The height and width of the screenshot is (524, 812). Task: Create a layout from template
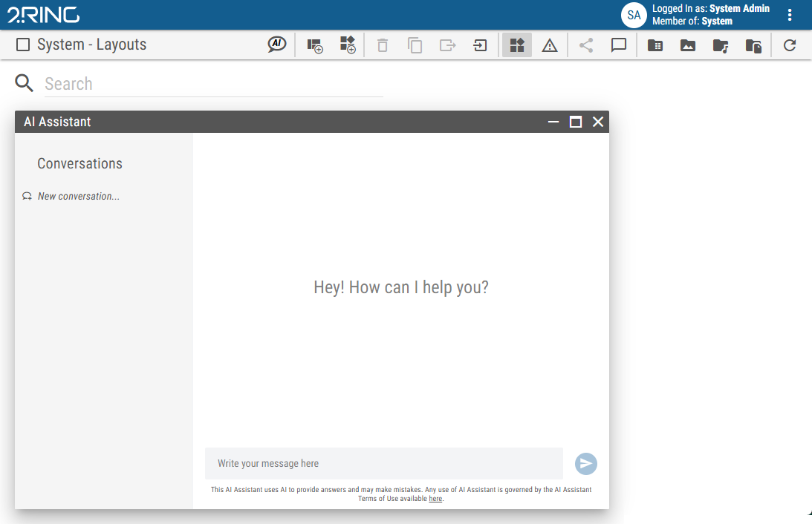pyautogui.click(x=348, y=45)
